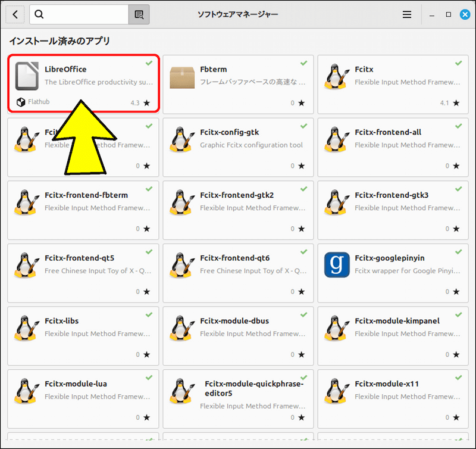Click the Fbterm cardboard box package icon
This screenshot has width=476, height=449.
pyautogui.click(x=181, y=77)
